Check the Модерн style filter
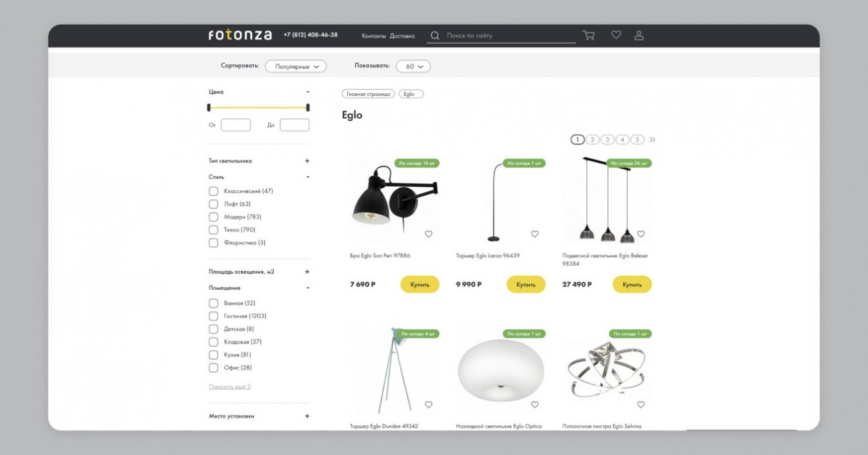The image size is (868, 455). (x=213, y=217)
